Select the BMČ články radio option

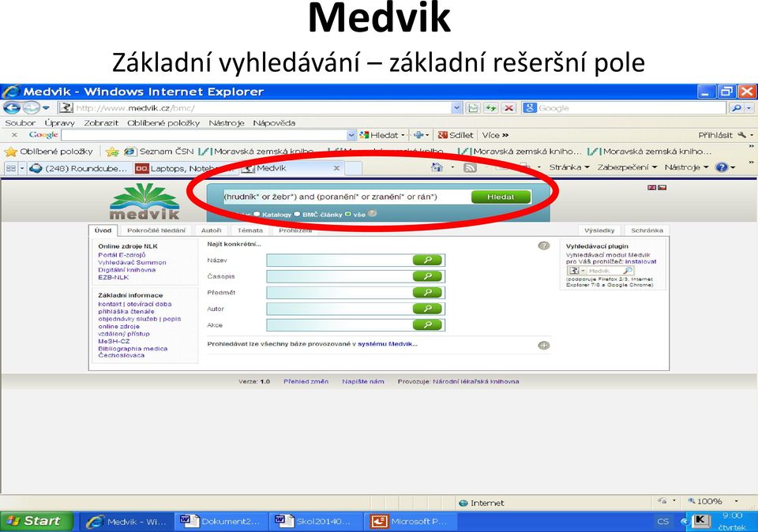coord(298,214)
